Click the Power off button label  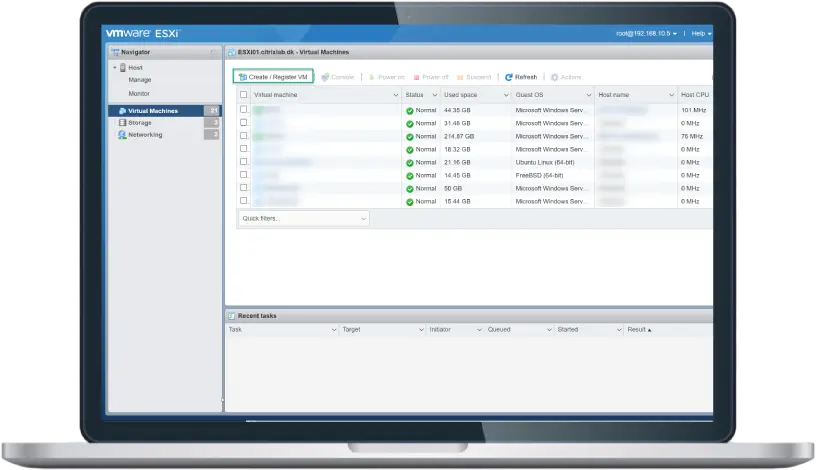[435, 77]
